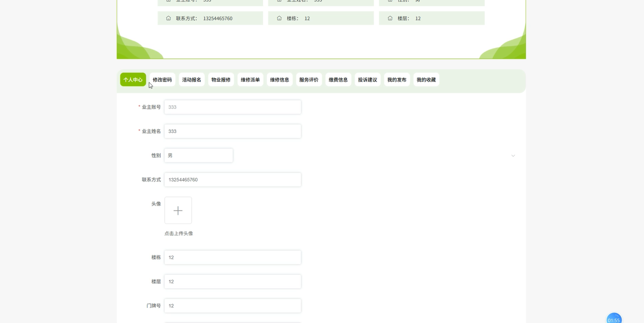The width and height of the screenshot is (644, 323).
Task: Click the house icon beside 性别 info card
Action: [x=389, y=0]
